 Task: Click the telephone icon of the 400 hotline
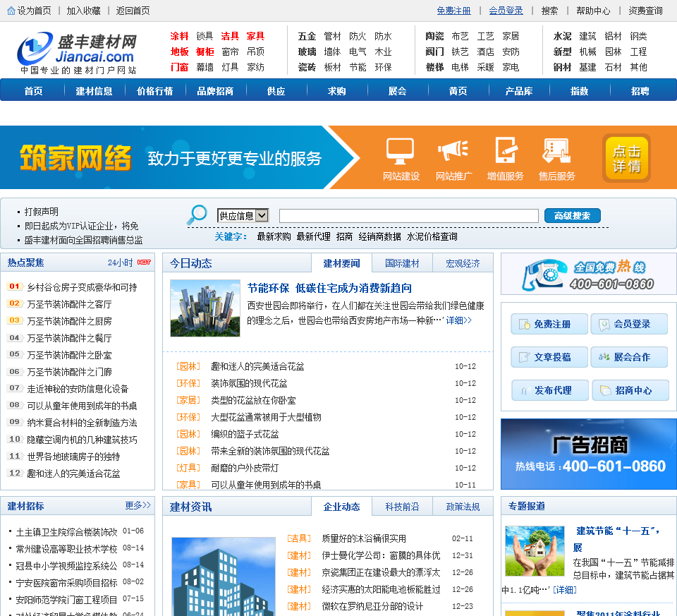tap(544, 274)
